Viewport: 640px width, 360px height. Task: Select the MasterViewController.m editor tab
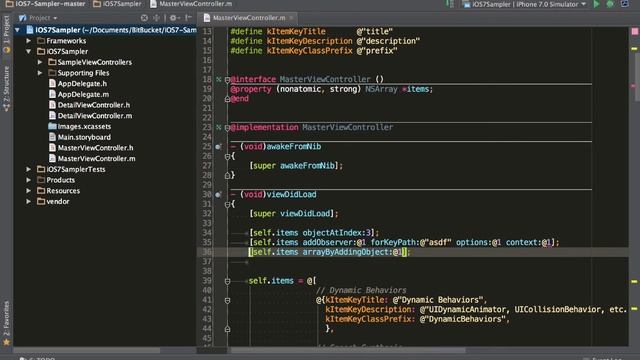[249, 18]
